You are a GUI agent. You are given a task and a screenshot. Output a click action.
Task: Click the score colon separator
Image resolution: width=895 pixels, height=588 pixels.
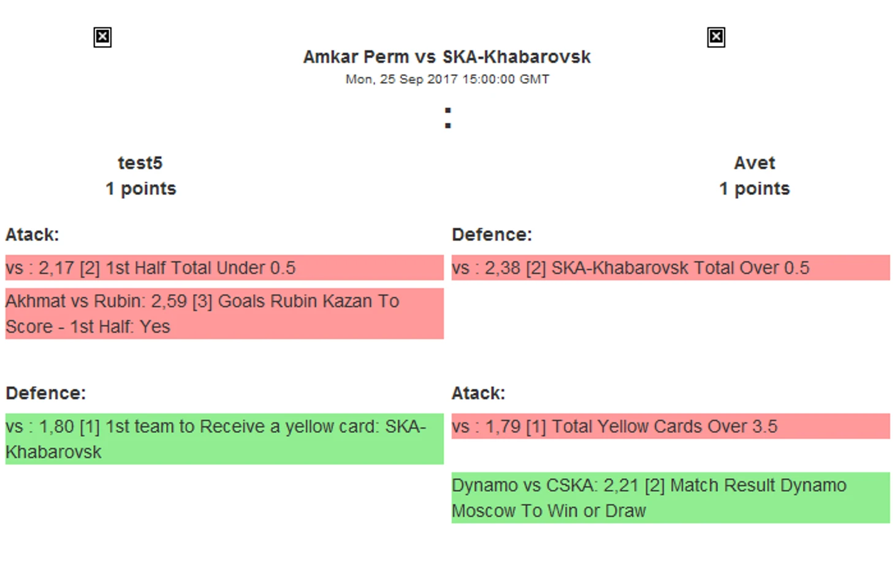(x=448, y=118)
